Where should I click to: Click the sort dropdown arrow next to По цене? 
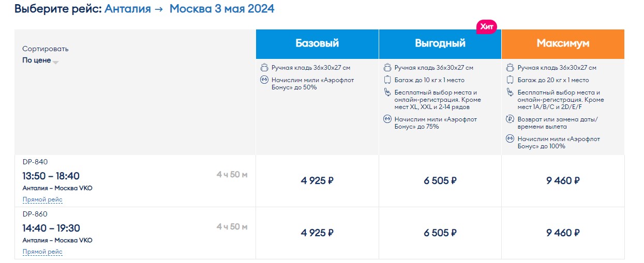pyautogui.click(x=56, y=62)
